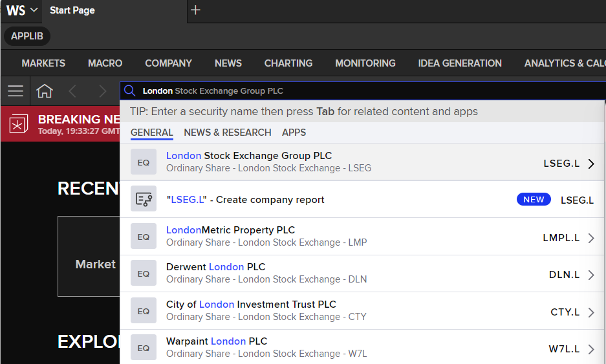This screenshot has height=364, width=606.
Task: Click the LSEG.L ticker on company report row
Action: click(x=577, y=200)
